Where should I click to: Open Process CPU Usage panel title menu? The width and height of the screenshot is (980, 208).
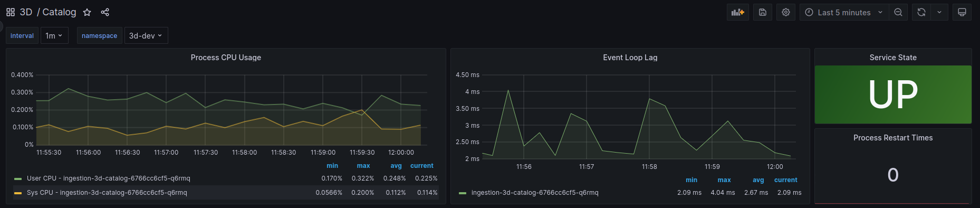pos(226,58)
